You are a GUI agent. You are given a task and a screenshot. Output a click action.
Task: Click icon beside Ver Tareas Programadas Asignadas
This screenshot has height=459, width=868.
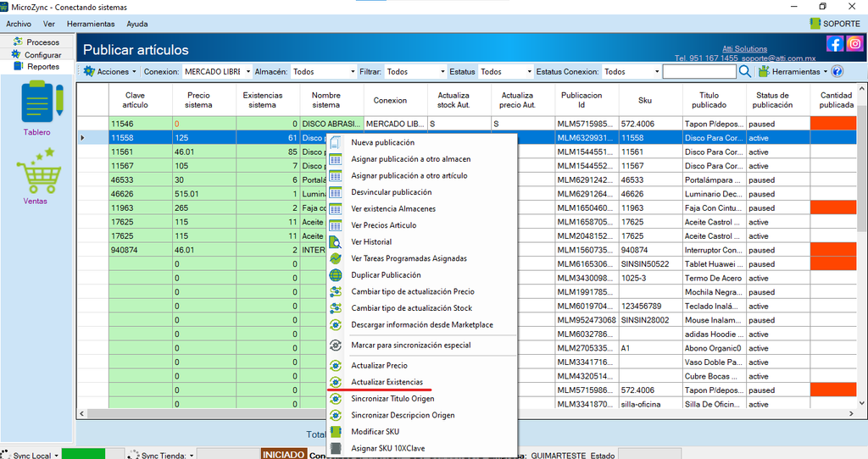336,259
